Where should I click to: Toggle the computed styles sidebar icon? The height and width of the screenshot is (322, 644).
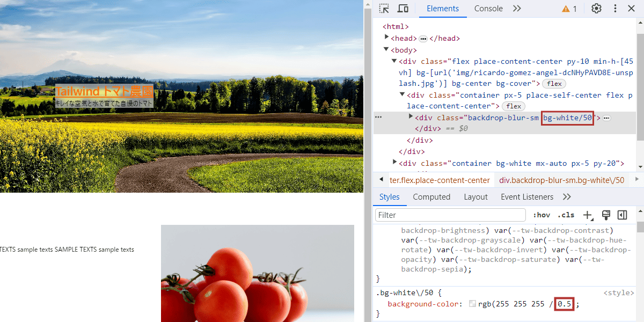coord(623,215)
